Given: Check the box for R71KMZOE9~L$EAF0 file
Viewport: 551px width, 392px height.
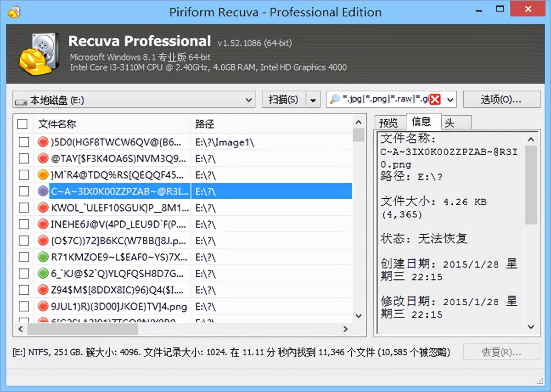Looking at the screenshot, I should [23, 257].
